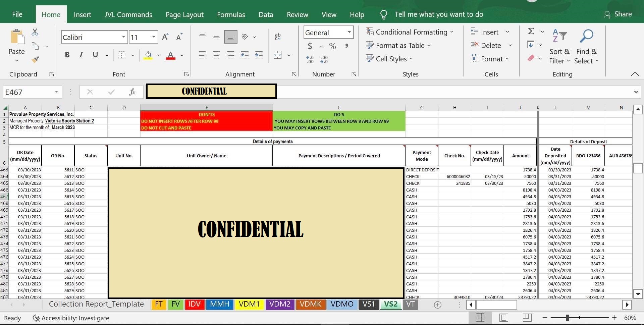
Task: Click the Wrap Text icon
Action: (x=278, y=37)
